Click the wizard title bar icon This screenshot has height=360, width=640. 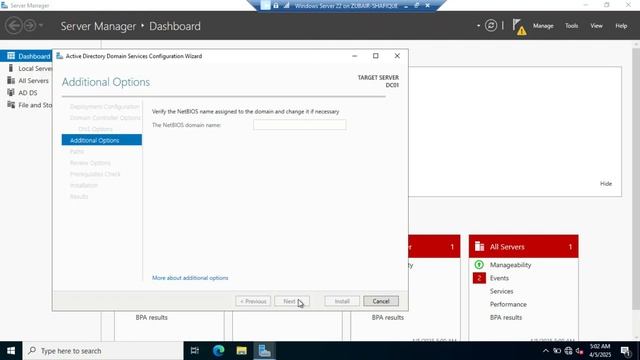click(x=60, y=56)
